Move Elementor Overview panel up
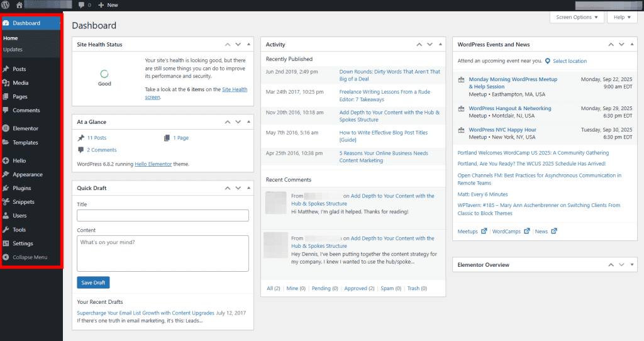 [611, 265]
